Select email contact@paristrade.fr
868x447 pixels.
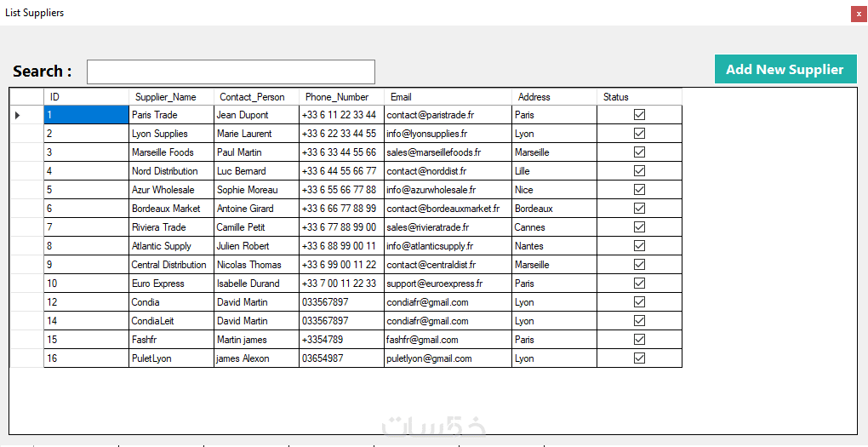[x=448, y=115]
